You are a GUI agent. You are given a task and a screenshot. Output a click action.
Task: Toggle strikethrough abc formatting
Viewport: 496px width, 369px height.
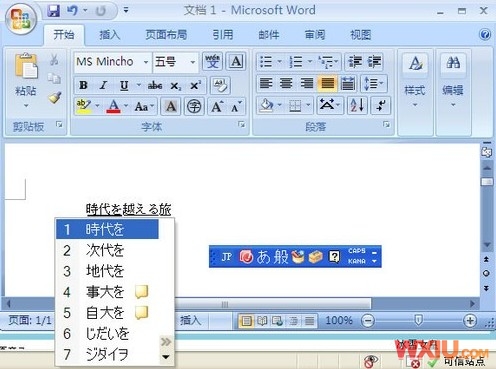(155, 86)
